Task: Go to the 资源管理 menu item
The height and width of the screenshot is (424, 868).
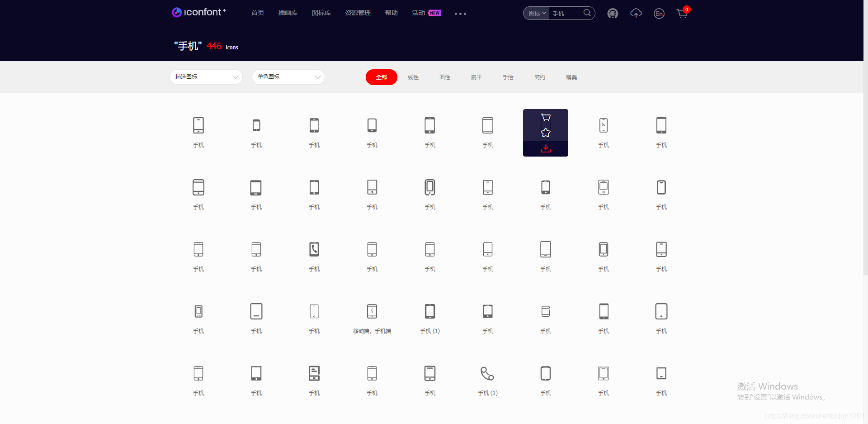Action: point(358,13)
